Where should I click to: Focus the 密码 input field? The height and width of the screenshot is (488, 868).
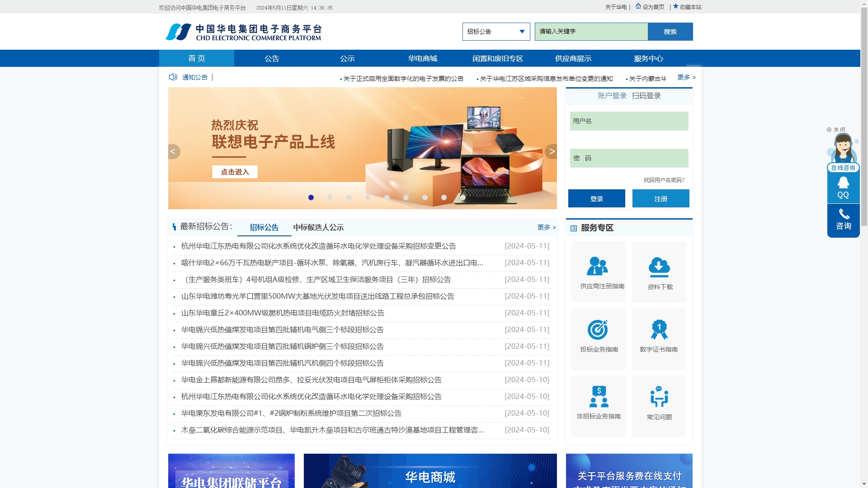click(x=629, y=158)
